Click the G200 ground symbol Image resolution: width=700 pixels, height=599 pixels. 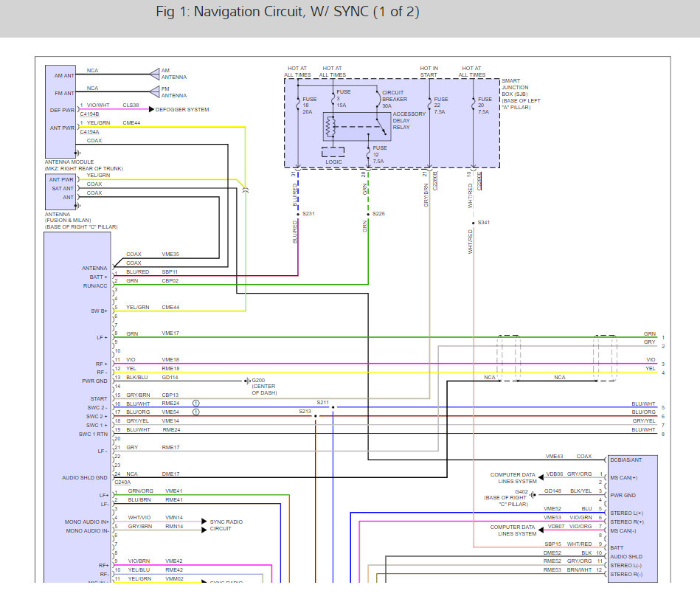[x=247, y=381]
